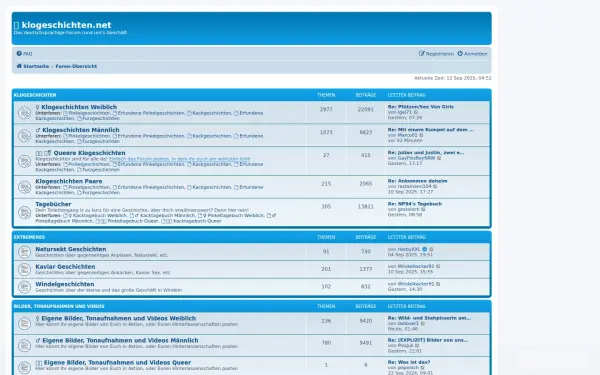Open the Windelgeschichten forum
Image resolution: width=600 pixels, height=375 pixels.
(65, 284)
